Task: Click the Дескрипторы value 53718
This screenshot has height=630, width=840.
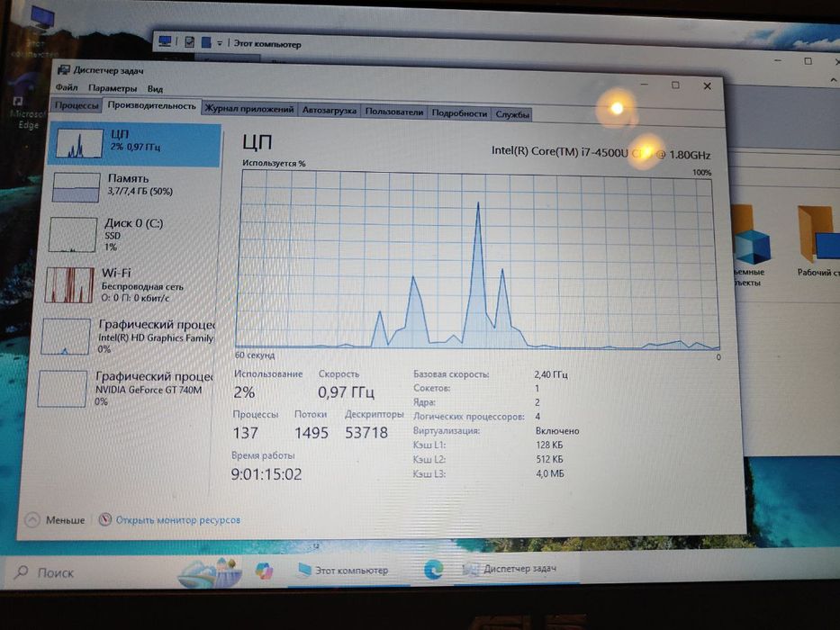Action: pyautogui.click(x=366, y=433)
